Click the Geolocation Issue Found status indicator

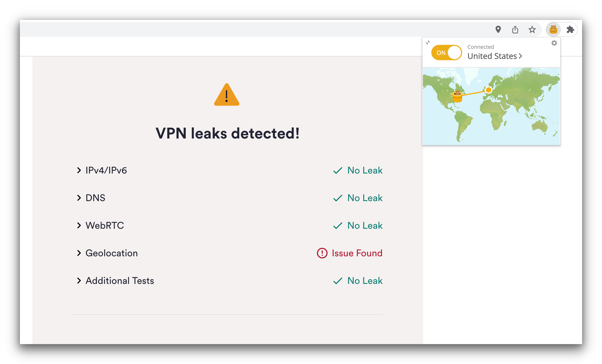[x=349, y=253]
